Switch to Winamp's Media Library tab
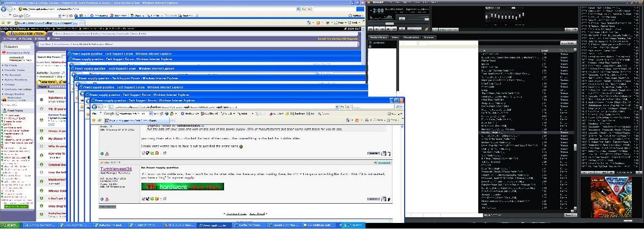This screenshot has height=229, width=644. (x=378, y=37)
